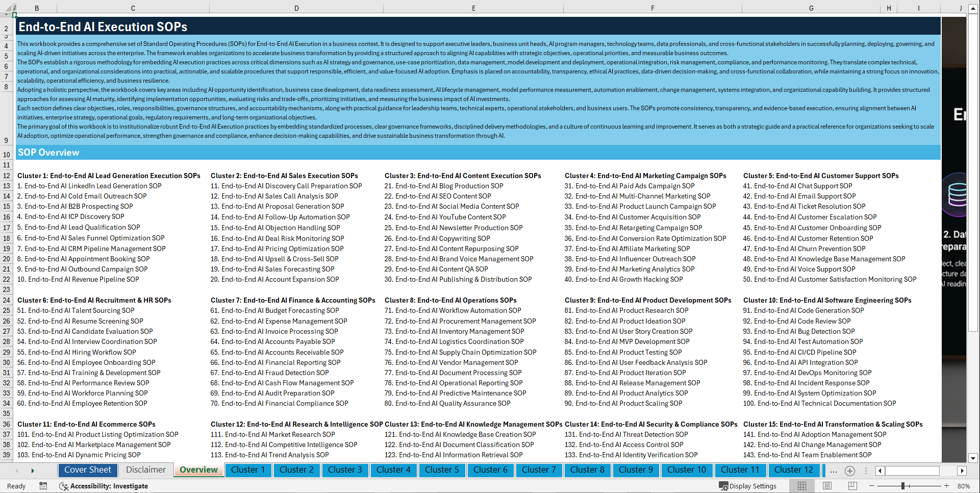Click End-to-End AI Chat Support SOP
980x493 pixels.
point(797,186)
